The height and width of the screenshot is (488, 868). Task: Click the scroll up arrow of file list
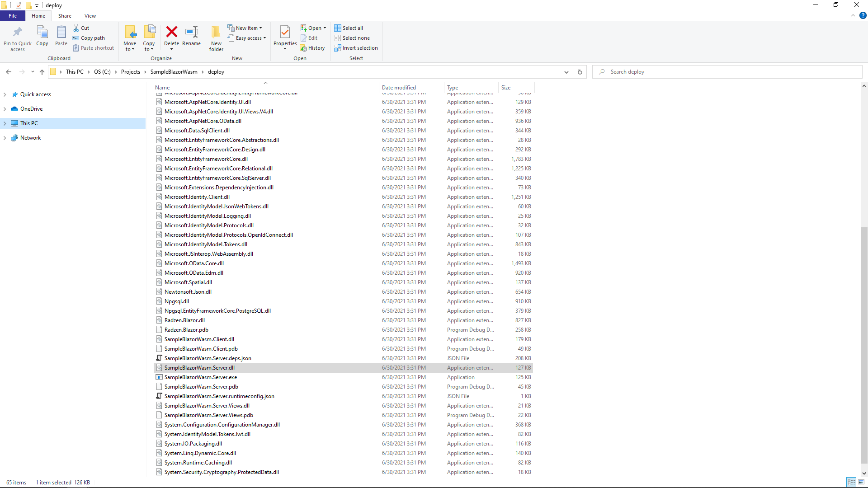click(864, 86)
